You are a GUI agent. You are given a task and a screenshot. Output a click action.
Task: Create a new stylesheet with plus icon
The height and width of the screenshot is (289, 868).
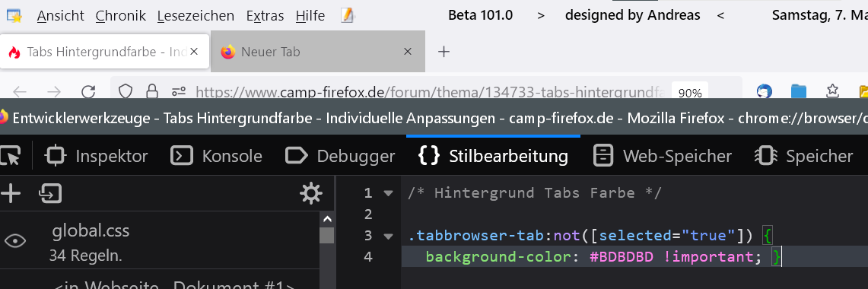(10, 193)
